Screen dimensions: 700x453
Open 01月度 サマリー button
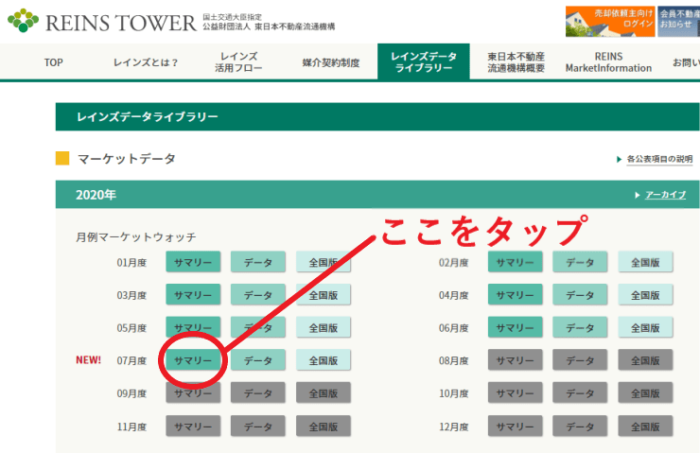point(193,262)
